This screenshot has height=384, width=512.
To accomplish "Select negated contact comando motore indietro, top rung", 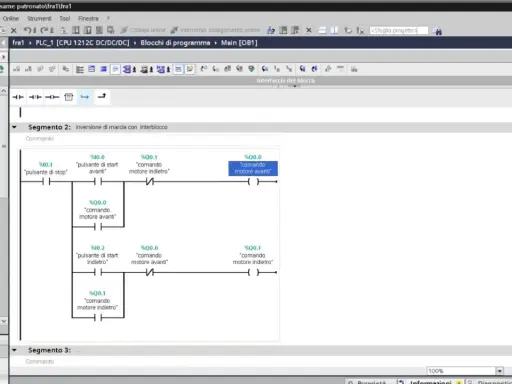I will pyautogui.click(x=150, y=182).
